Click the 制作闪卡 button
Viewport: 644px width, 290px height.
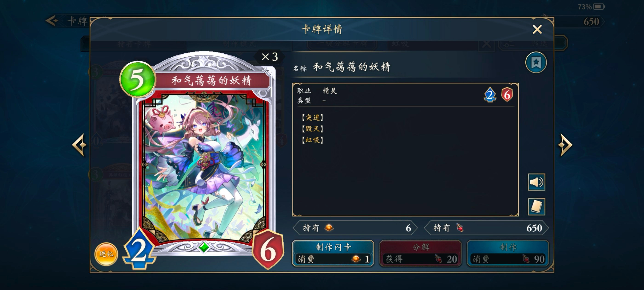pos(333,253)
